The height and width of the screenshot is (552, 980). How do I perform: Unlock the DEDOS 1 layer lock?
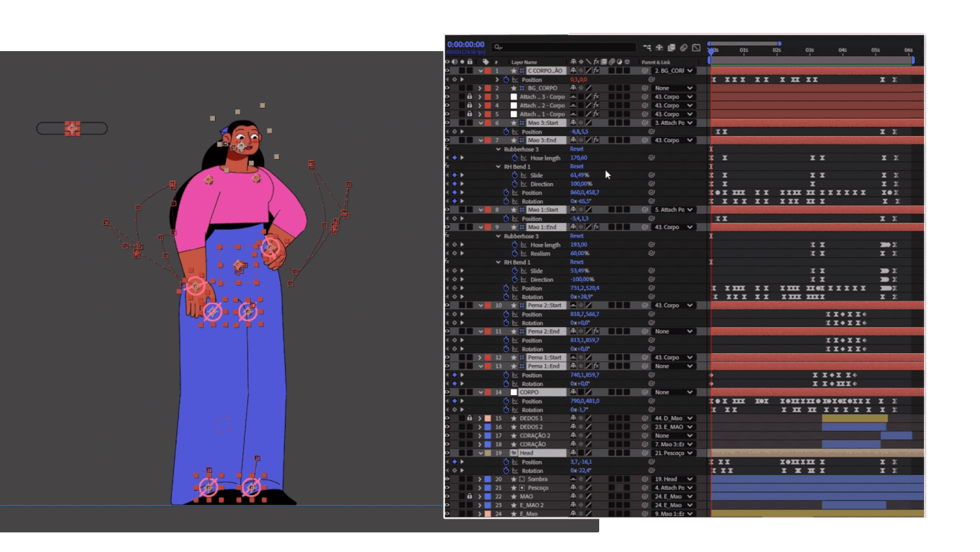[x=470, y=418]
